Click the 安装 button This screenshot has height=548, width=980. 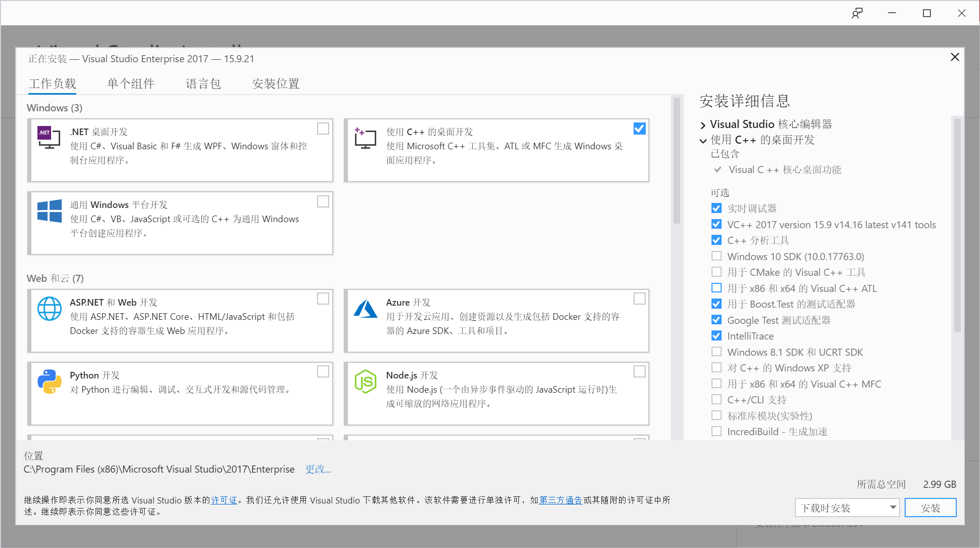tap(930, 508)
